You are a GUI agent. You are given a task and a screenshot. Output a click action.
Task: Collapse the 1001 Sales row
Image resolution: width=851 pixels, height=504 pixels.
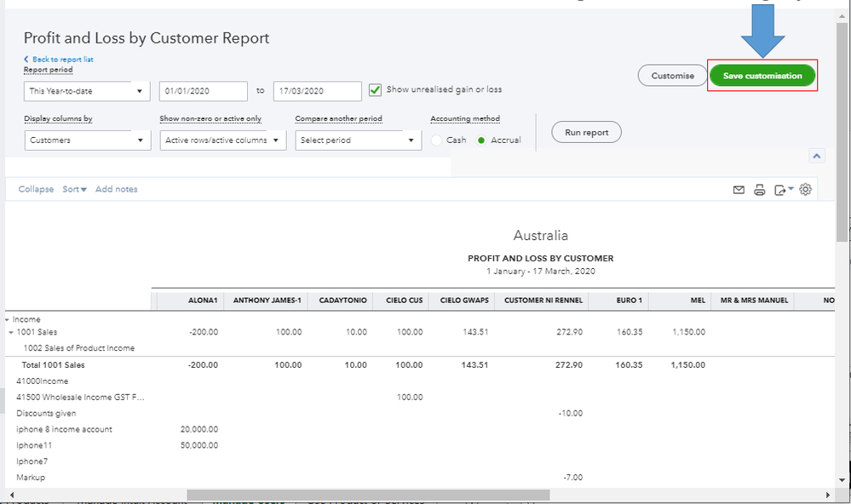(12, 331)
